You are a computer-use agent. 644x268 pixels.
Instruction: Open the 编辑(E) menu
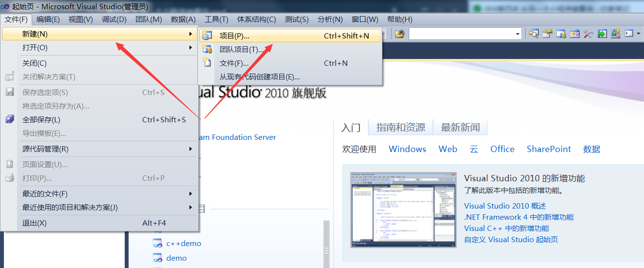tap(48, 19)
